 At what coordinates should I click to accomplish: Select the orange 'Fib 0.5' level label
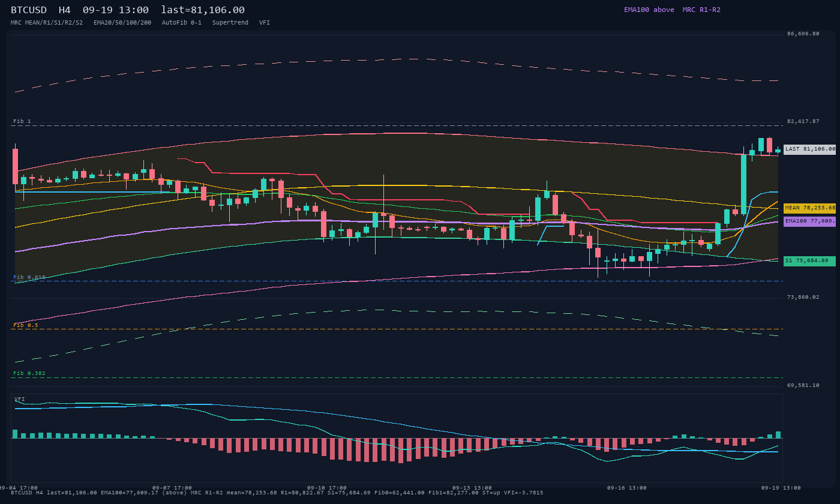click(26, 325)
